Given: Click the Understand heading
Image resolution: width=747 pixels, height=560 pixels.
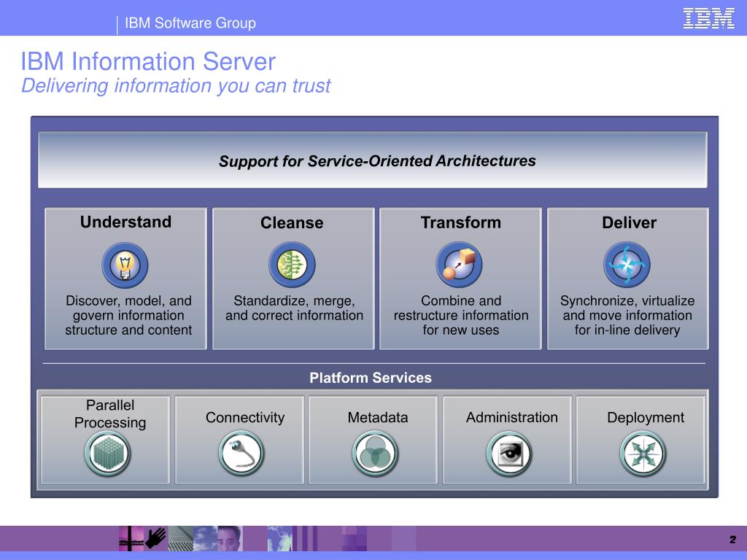Looking at the screenshot, I should (x=125, y=222).
